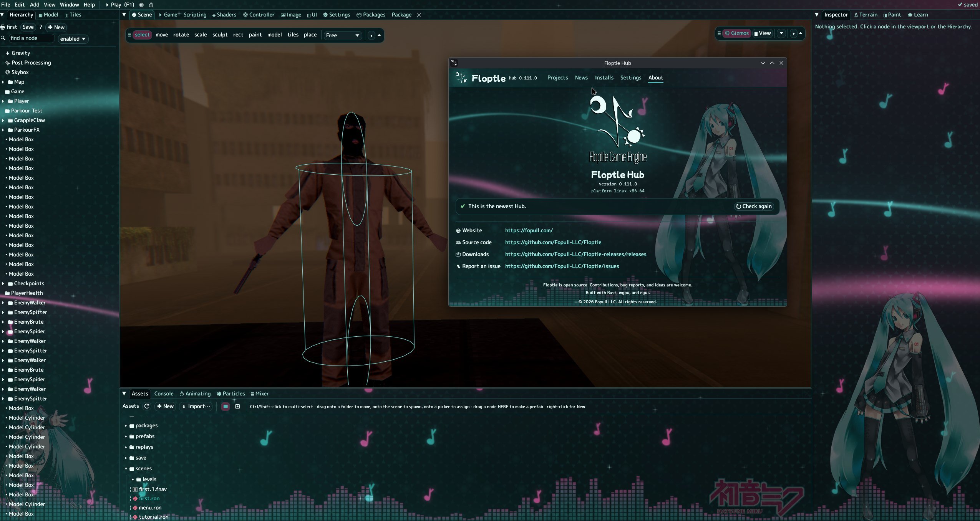Switch to the rotate tool
Screen dimensions: 980x521
click(181, 35)
